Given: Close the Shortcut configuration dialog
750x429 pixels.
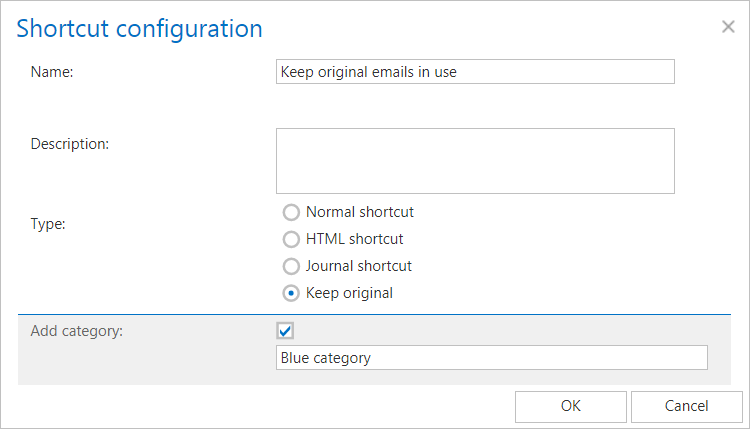Looking at the screenshot, I should click(728, 27).
